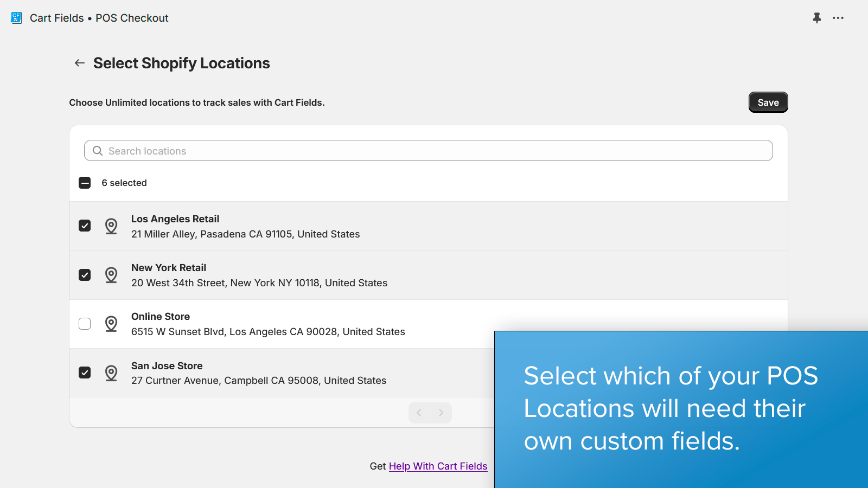Uncheck the San Jose Store location
The height and width of the screenshot is (488, 868).
pyautogui.click(x=85, y=373)
